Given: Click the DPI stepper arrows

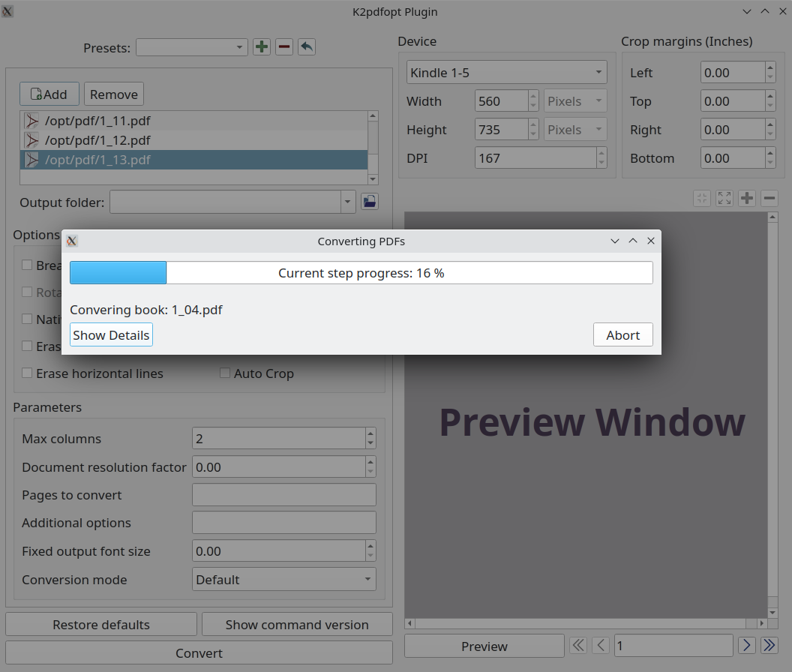Looking at the screenshot, I should [601, 158].
